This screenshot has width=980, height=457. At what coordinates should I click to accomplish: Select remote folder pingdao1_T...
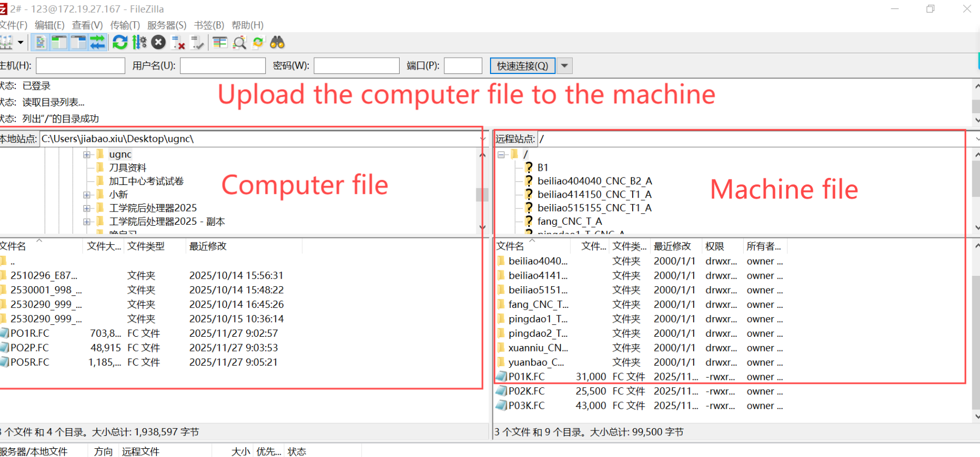point(538,319)
